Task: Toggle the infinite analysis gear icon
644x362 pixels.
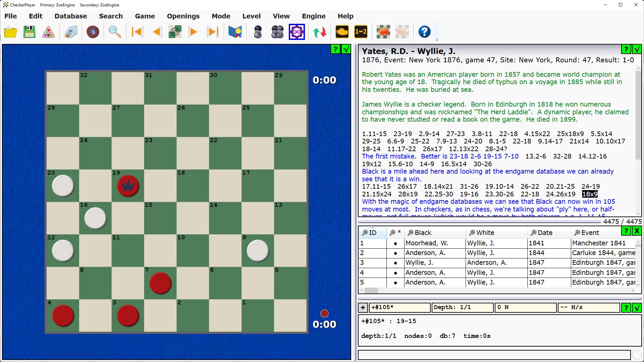Action: pos(297,32)
